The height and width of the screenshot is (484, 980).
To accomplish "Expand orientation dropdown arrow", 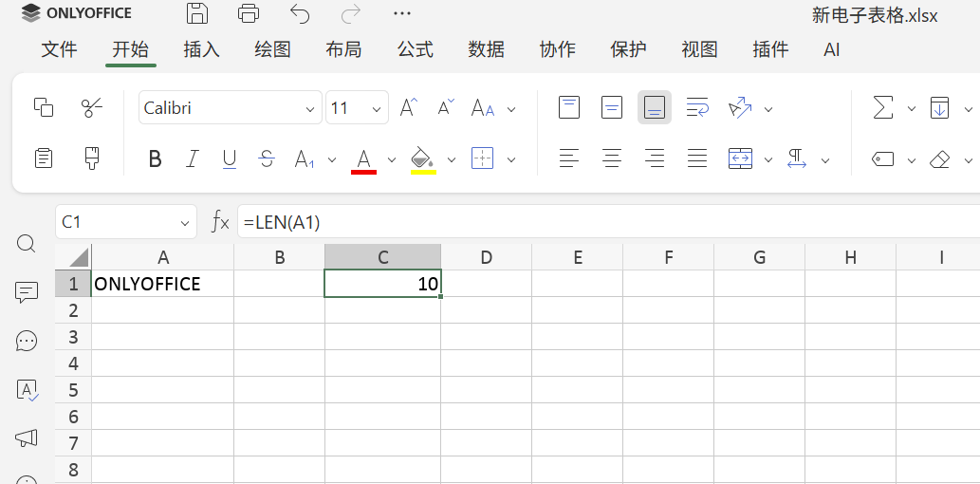I will point(768,109).
